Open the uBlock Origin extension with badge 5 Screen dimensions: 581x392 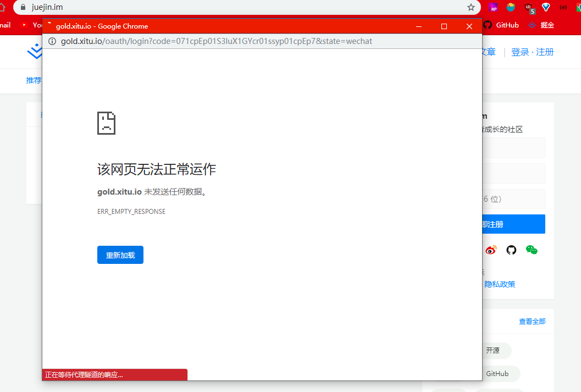[x=529, y=8]
